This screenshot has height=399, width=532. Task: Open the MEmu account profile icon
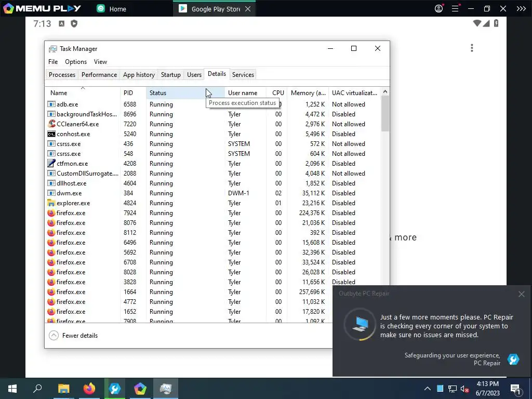click(438, 8)
